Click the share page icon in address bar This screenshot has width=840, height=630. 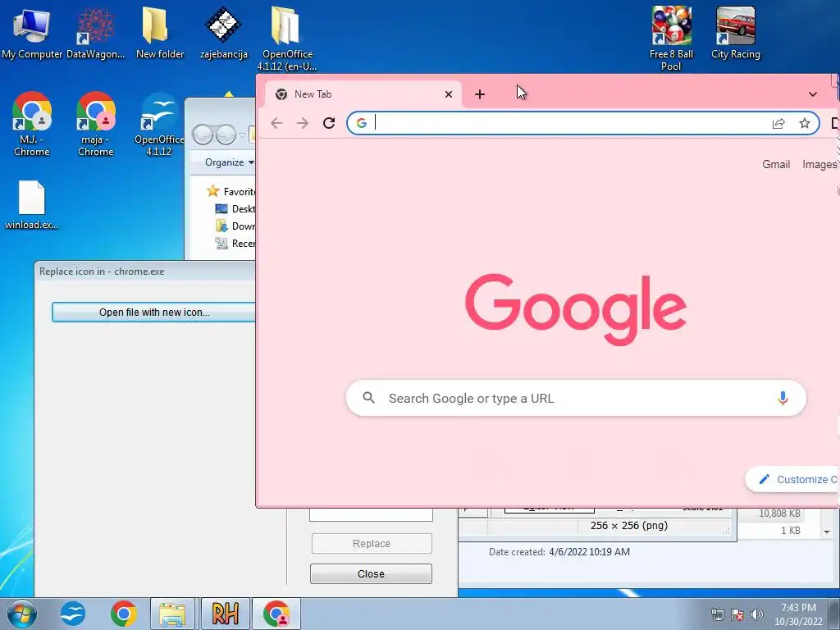point(778,124)
